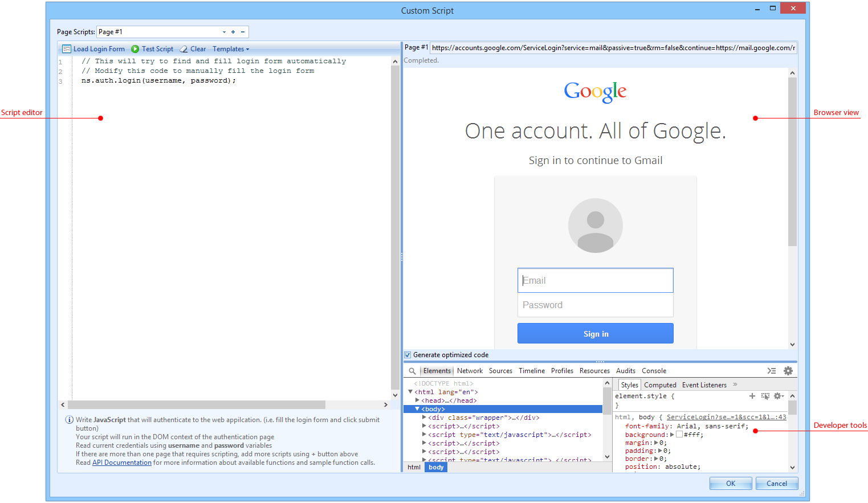
Task: Switch to the Network tab
Action: (x=470, y=371)
